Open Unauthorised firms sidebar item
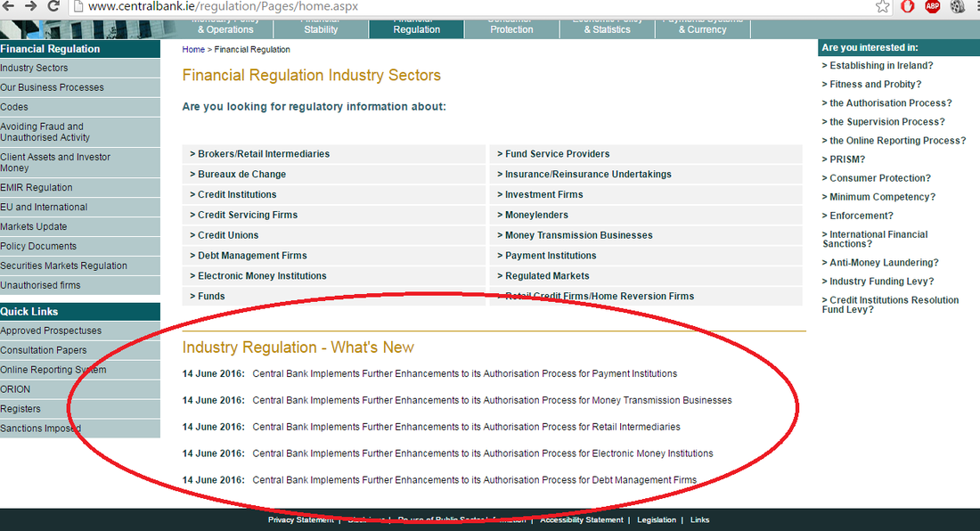This screenshot has height=531, width=980. coord(80,285)
